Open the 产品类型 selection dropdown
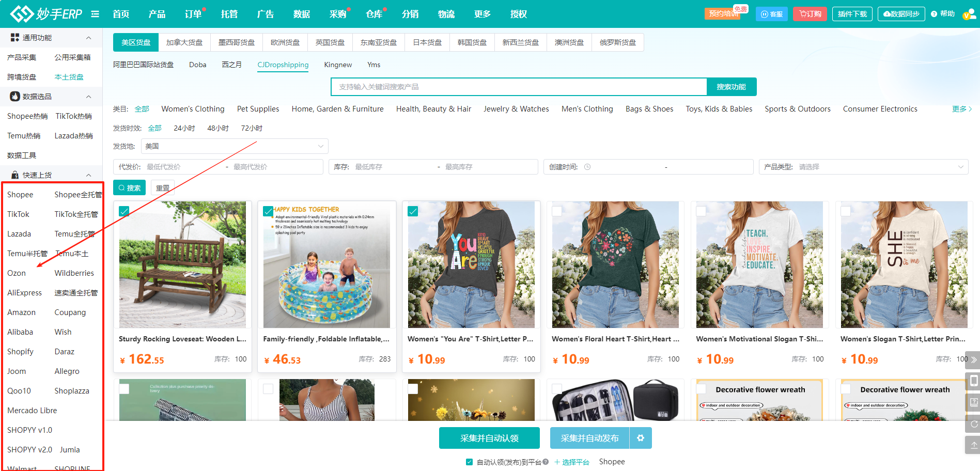 (x=863, y=167)
